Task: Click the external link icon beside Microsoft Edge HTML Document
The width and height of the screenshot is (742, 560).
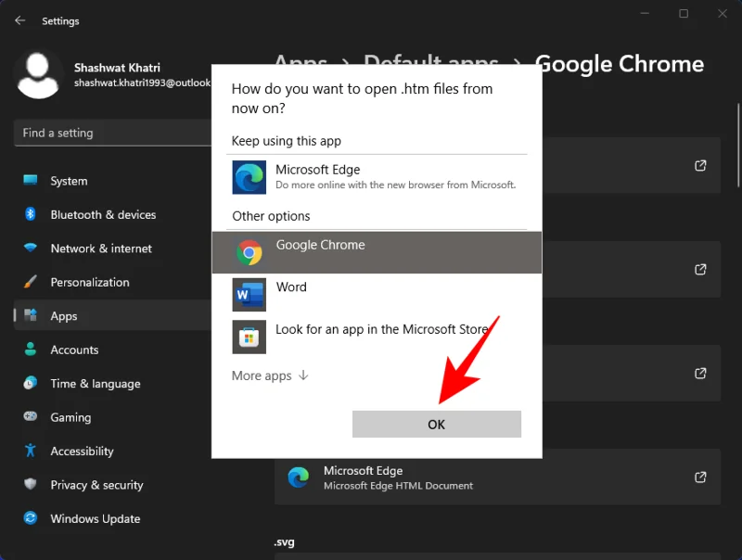Action: 699,477
